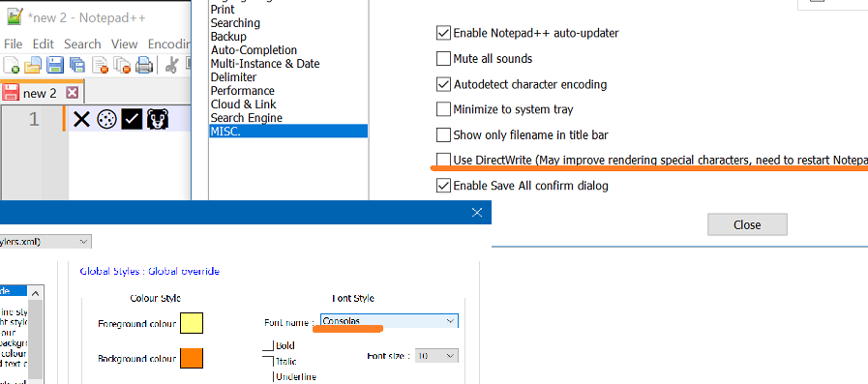Image resolution: width=868 pixels, height=384 pixels.
Task: Select Print in the preferences list
Action: pos(223,10)
